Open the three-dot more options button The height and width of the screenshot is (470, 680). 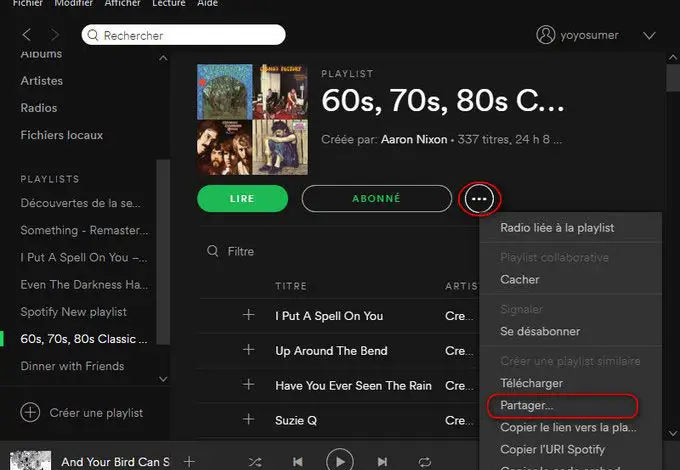tap(479, 199)
